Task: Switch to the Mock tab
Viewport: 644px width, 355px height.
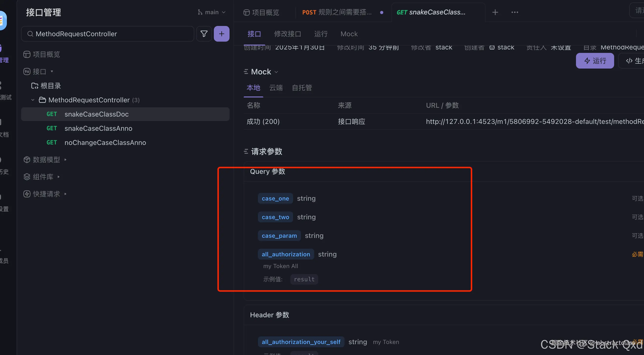Action: coord(349,34)
